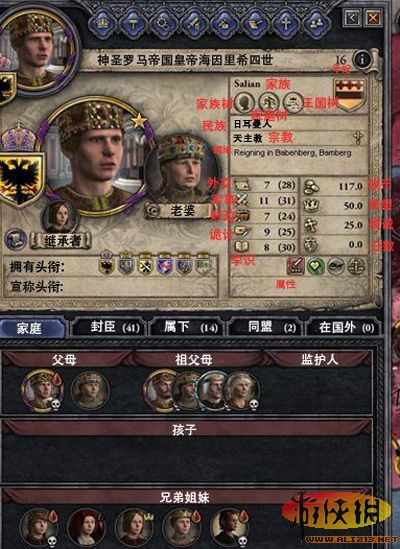Click the green heart trait icon
The width and height of the screenshot is (400, 549).
coord(316,267)
